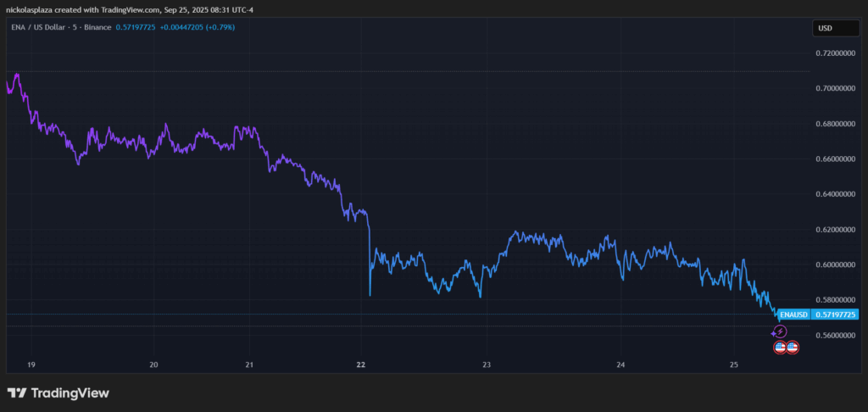Image resolution: width=868 pixels, height=412 pixels.
Task: Click the left US flag economic event icon
Action: pos(779,347)
